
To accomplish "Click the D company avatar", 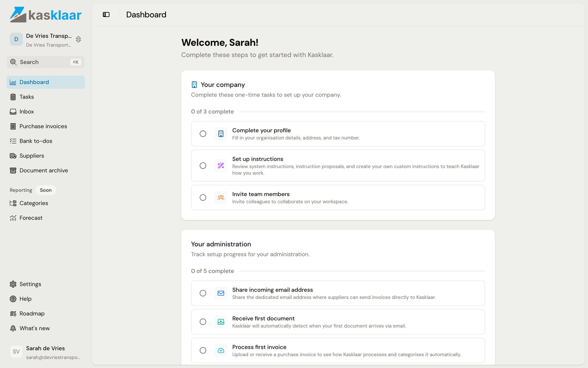I will 16,39.
